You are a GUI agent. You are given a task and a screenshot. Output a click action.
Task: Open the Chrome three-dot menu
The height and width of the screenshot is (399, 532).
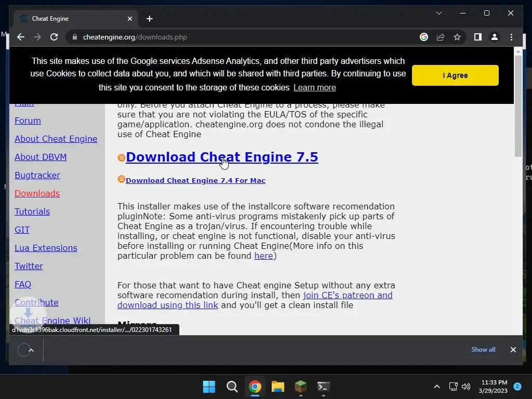pos(511,37)
